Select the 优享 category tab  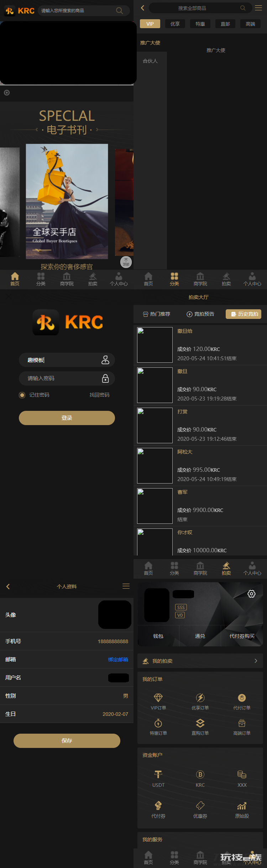175,24
